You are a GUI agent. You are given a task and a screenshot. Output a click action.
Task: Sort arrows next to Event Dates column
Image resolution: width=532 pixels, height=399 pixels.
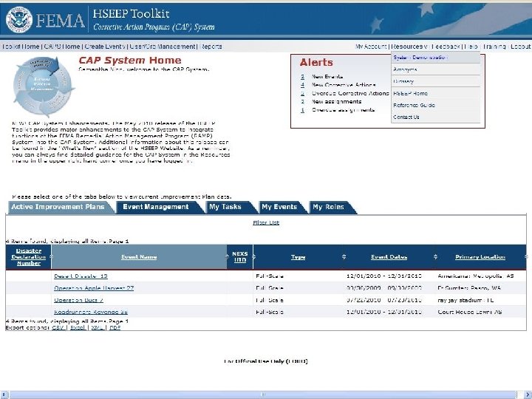435,257
